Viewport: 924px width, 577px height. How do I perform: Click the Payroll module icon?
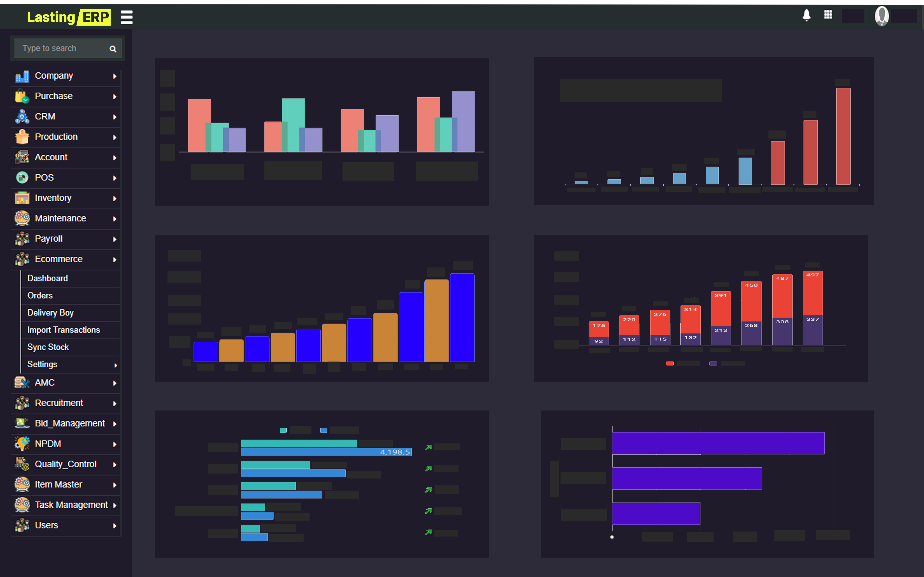[x=21, y=238]
